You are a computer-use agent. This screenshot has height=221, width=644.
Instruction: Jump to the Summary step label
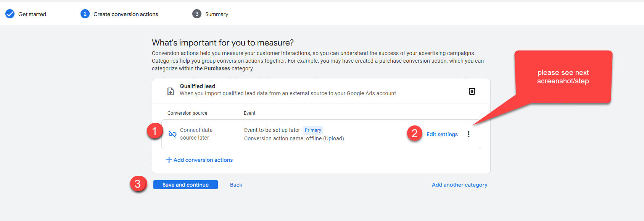click(216, 14)
